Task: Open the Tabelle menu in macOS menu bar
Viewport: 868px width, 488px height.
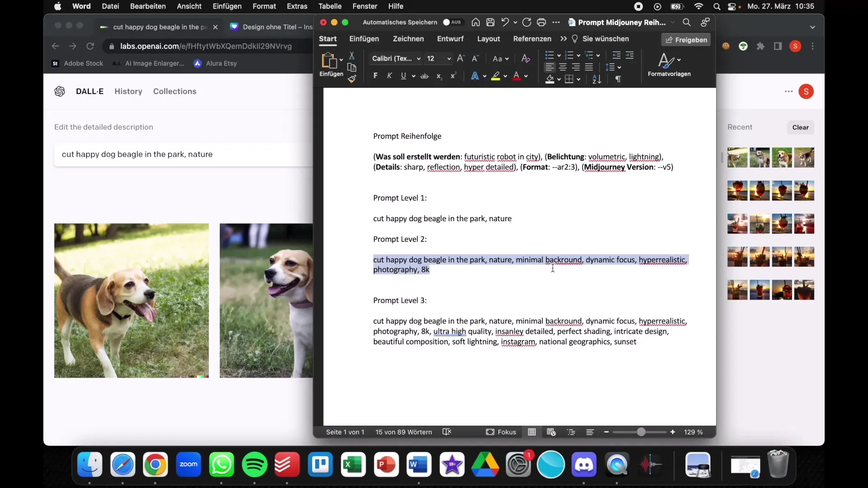Action: (330, 6)
